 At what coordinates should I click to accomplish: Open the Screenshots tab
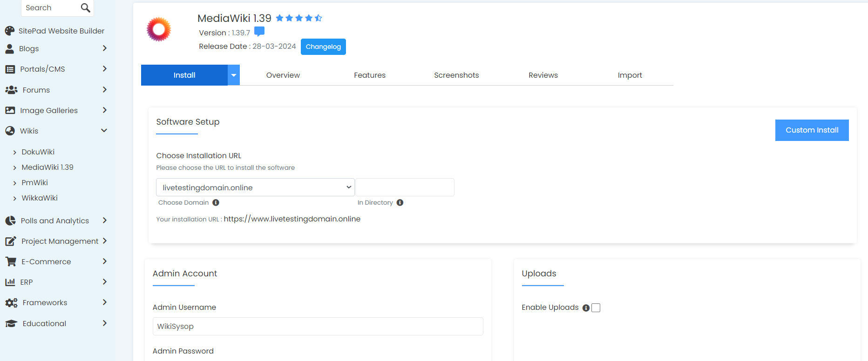(x=456, y=75)
